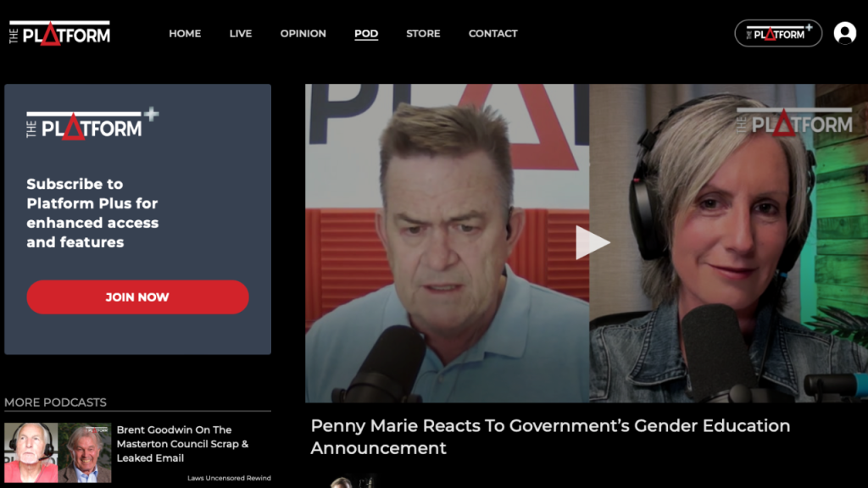Screen dimensions: 868x488
Task: Go to the LIVE page
Action: [x=240, y=34]
